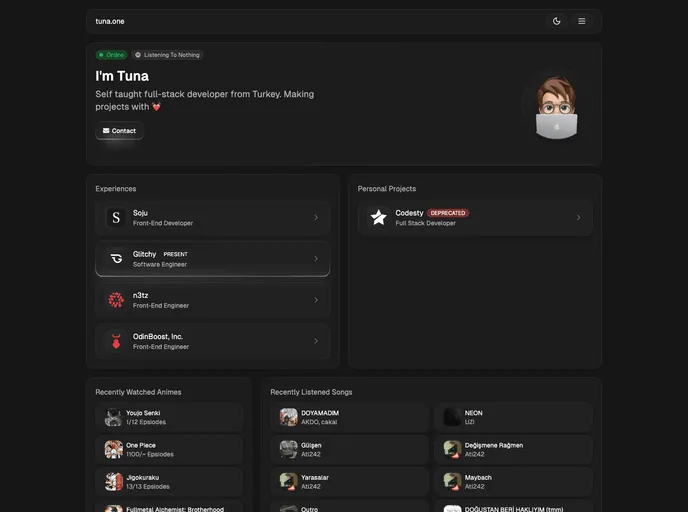This screenshot has width=688, height=512.
Task: Click the Youjo Senki anime thumbnail
Action: [x=114, y=417]
